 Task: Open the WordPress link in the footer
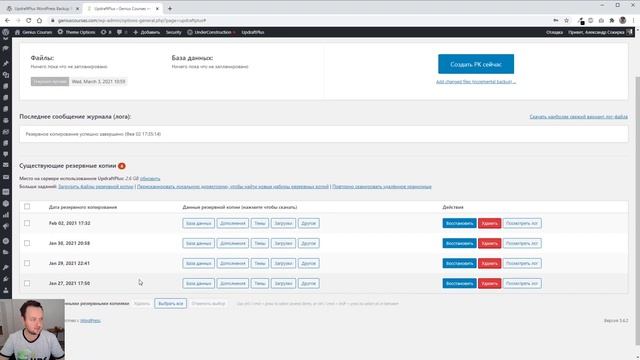pos(90,321)
